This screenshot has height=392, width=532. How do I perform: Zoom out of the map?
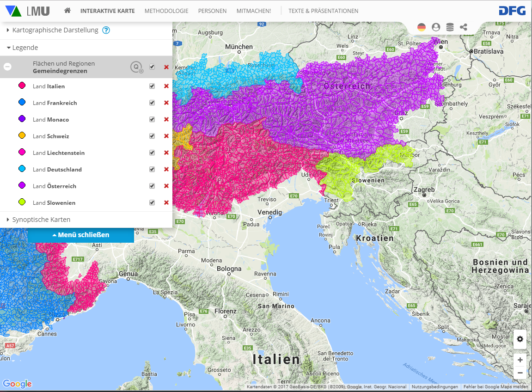coord(520,373)
